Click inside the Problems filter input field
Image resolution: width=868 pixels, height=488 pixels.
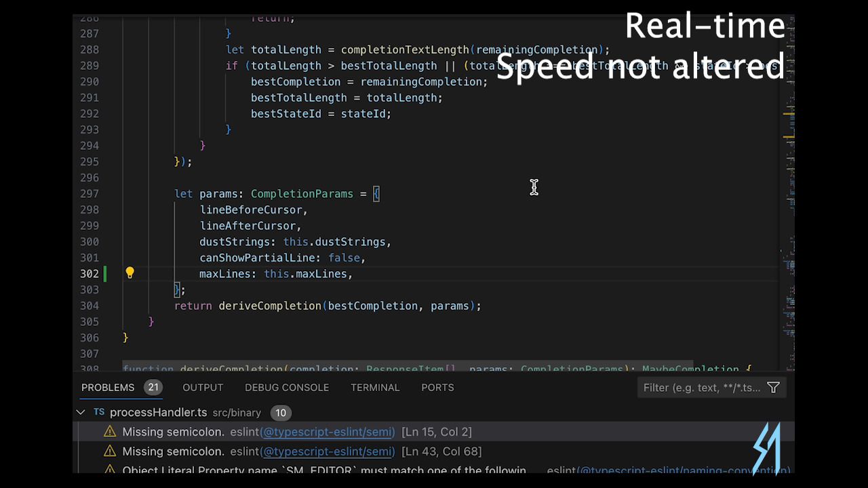[698, 387]
